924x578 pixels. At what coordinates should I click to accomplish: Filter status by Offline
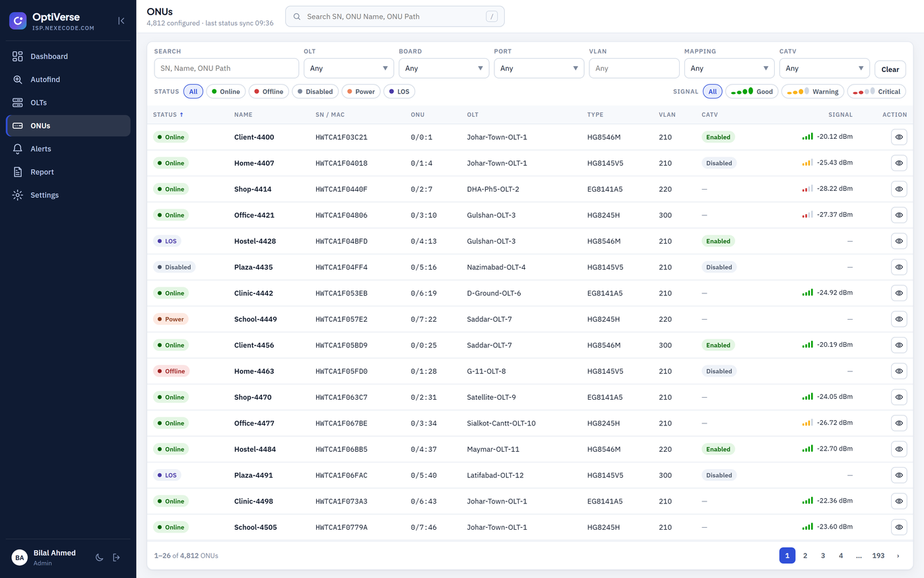pyautogui.click(x=269, y=92)
